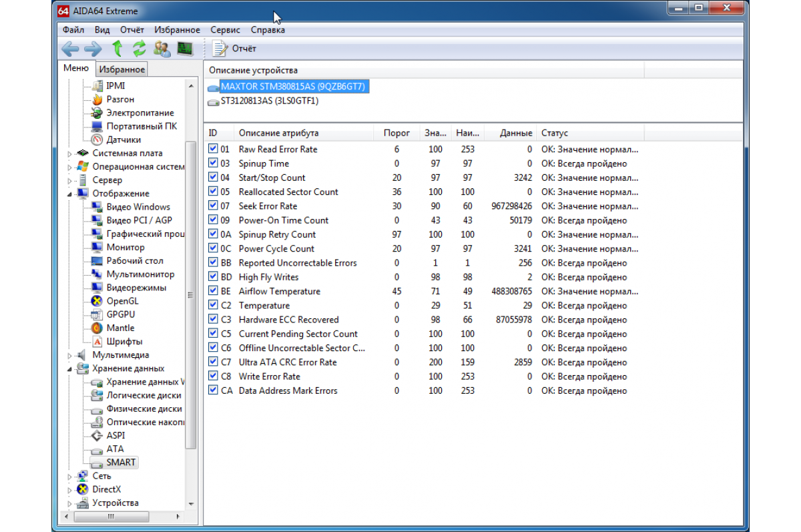Screen dimensions: 801x532
Task: Click the Отчёт toolbar button label
Action: pyautogui.click(x=244, y=48)
